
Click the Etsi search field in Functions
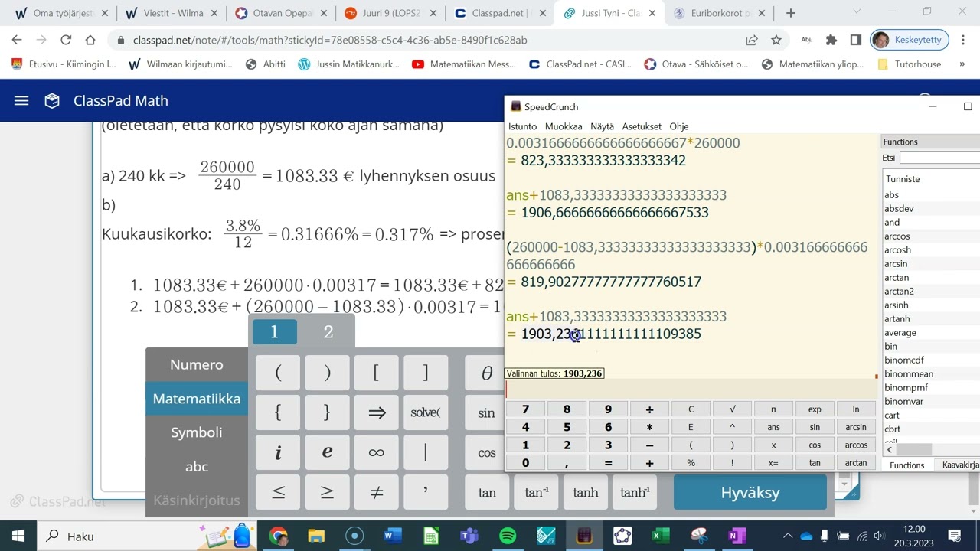click(x=939, y=157)
